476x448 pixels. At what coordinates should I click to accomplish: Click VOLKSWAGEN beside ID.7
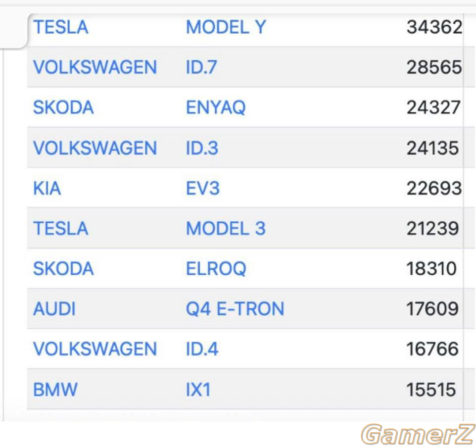(95, 67)
